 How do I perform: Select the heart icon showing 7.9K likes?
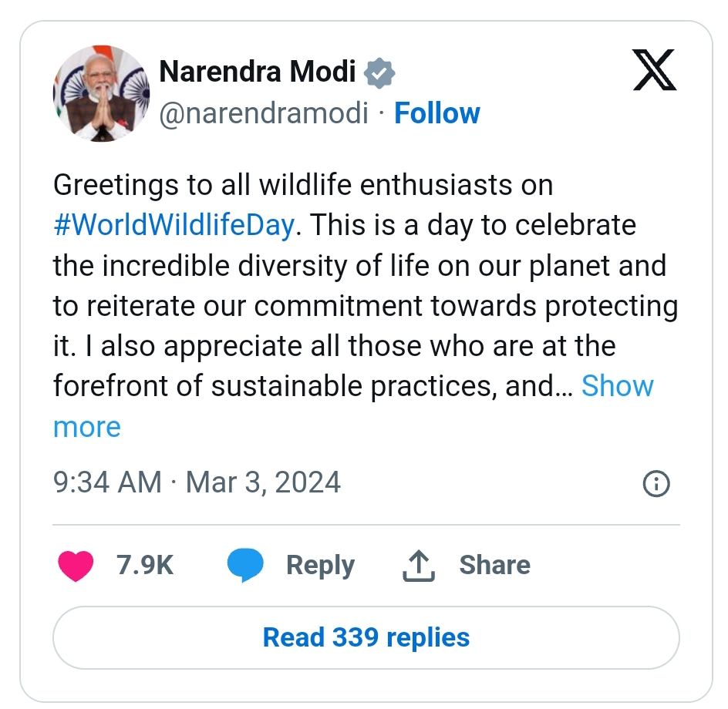tap(76, 565)
